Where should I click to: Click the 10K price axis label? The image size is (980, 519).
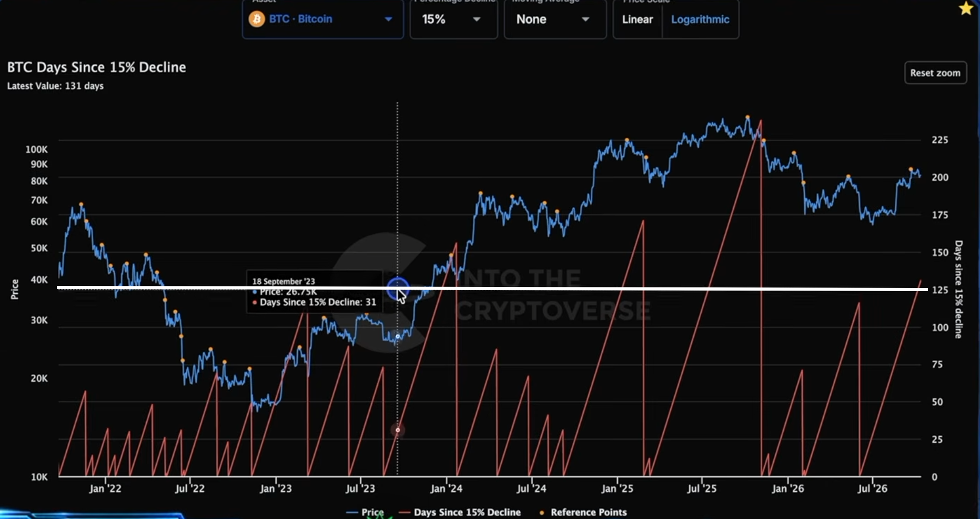(39, 477)
